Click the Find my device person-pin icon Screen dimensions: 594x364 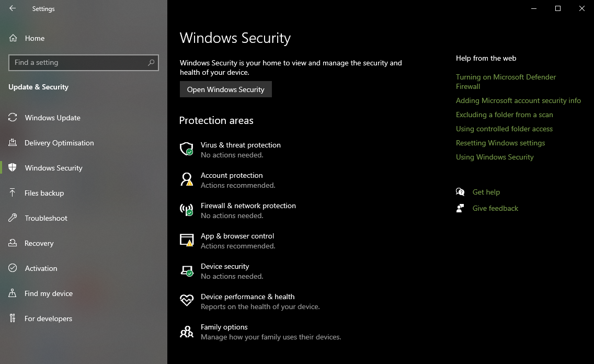coord(13,293)
